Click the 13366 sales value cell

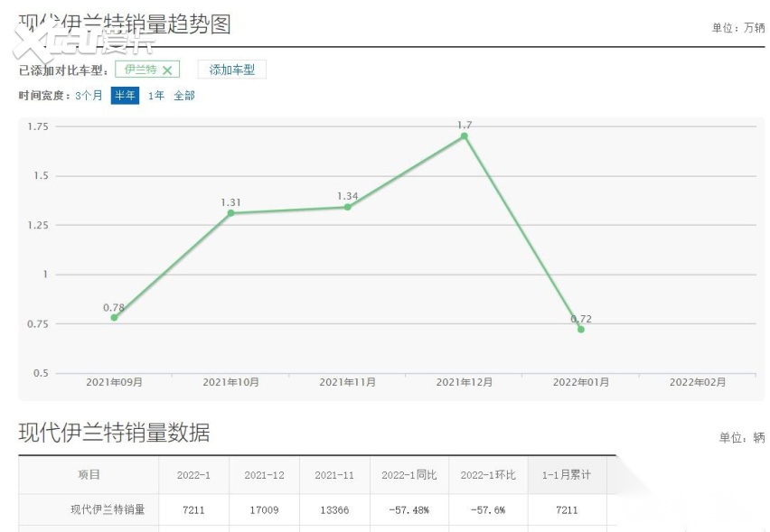click(x=334, y=510)
